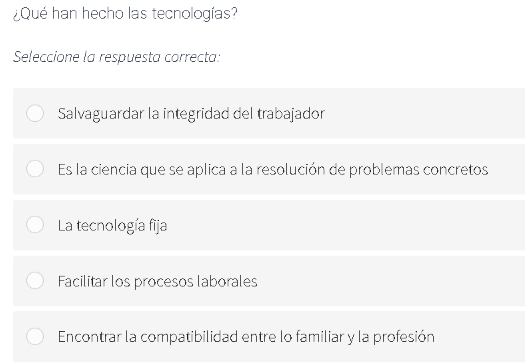Mark the 'La tecnología fija' radio button

[35, 224]
